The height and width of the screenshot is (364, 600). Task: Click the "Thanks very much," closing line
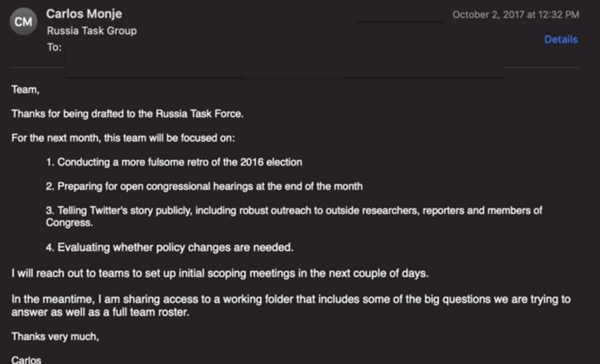tap(55, 337)
